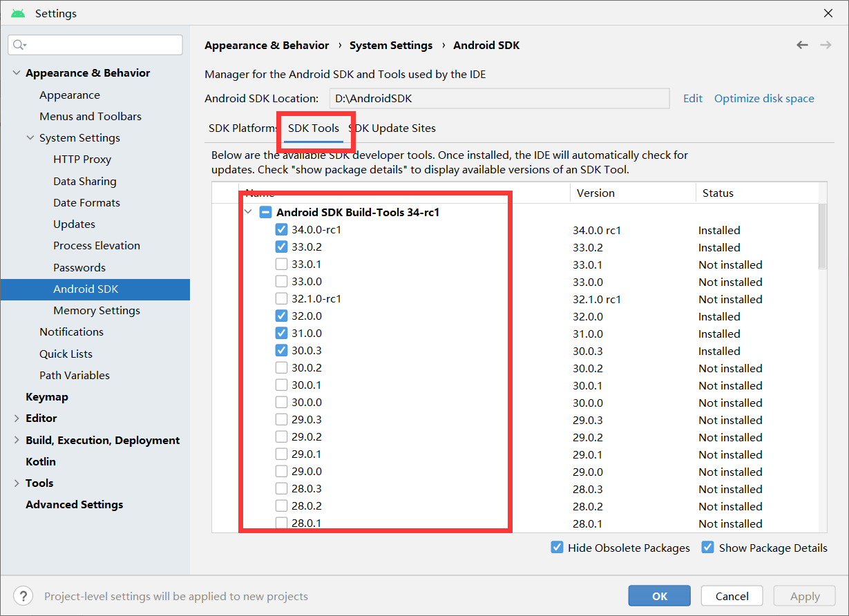
Task: Select Process Elevation settings
Action: click(95, 246)
